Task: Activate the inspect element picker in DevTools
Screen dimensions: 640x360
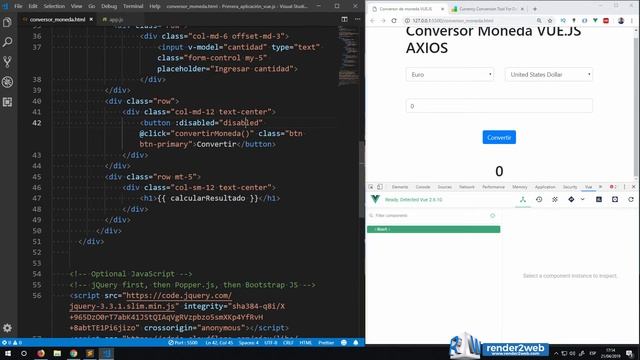Action: (x=371, y=187)
